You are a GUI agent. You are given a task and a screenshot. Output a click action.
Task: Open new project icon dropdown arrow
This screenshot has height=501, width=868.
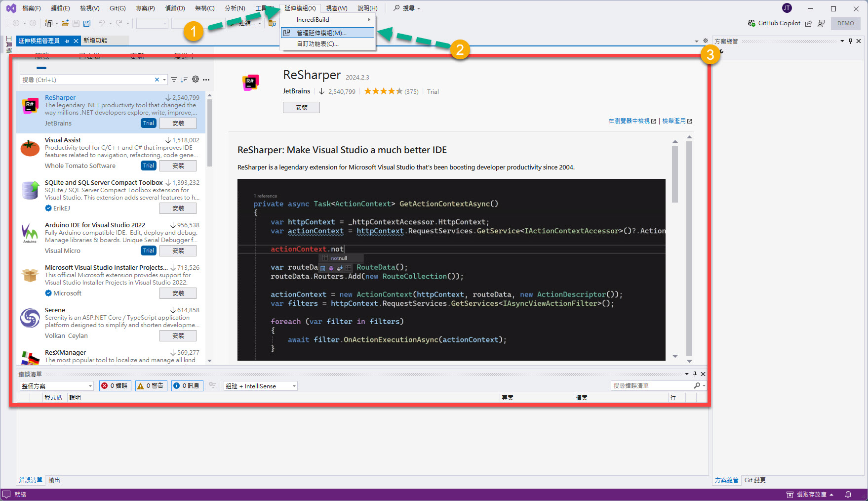[56, 23]
